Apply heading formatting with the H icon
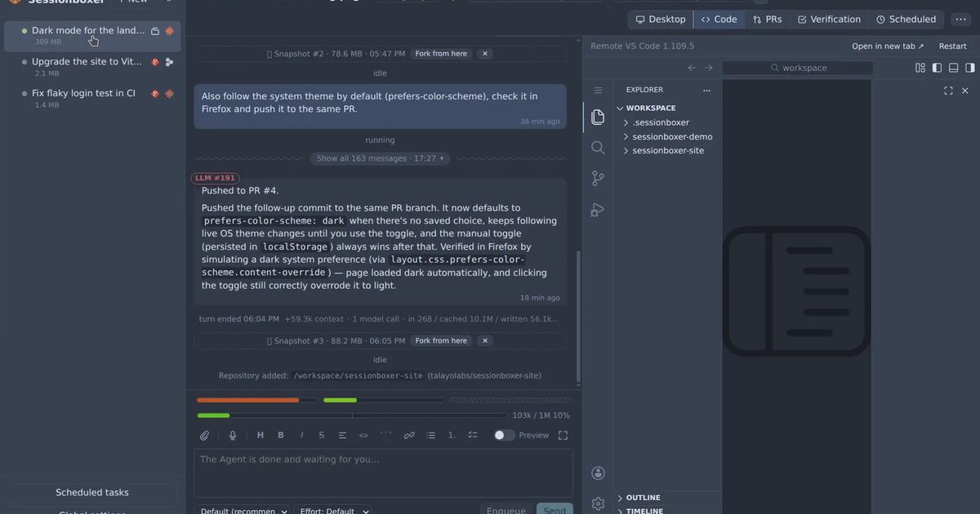The height and width of the screenshot is (514, 980). [x=261, y=436]
